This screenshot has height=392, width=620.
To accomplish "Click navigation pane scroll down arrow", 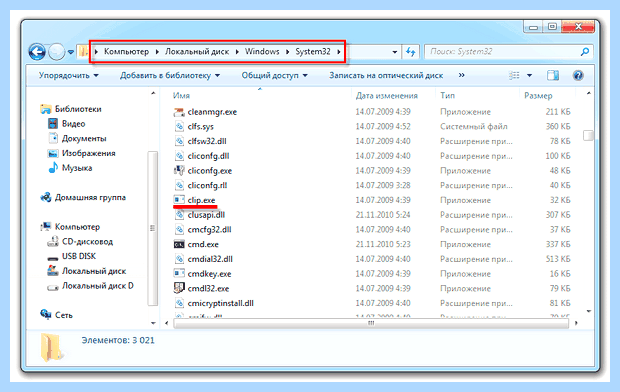I will (153, 323).
